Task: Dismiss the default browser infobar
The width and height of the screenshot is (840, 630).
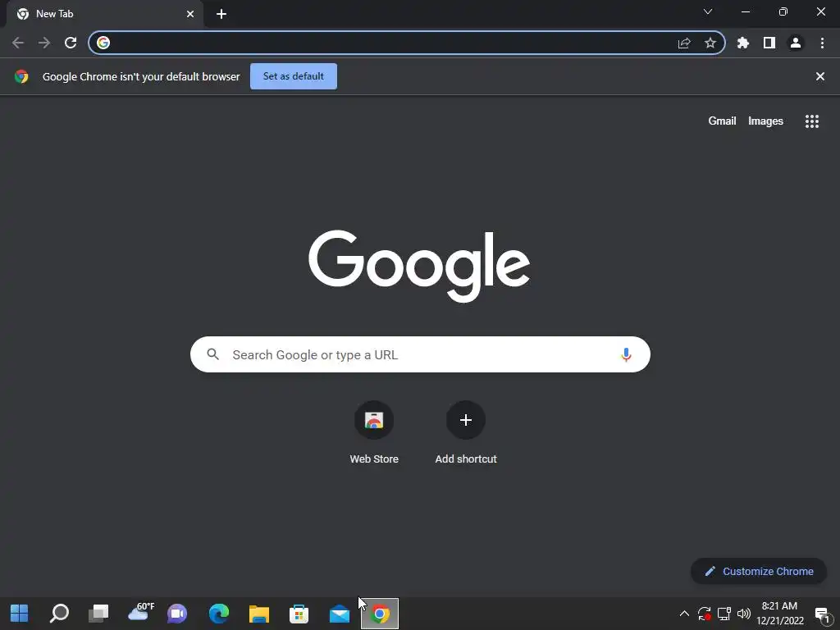Action: point(820,76)
